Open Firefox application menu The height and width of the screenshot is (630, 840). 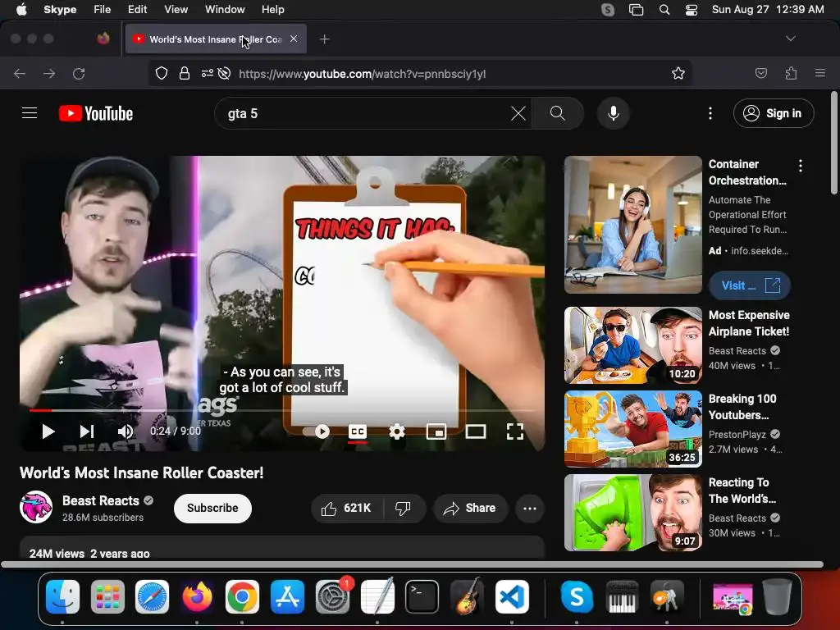point(820,73)
